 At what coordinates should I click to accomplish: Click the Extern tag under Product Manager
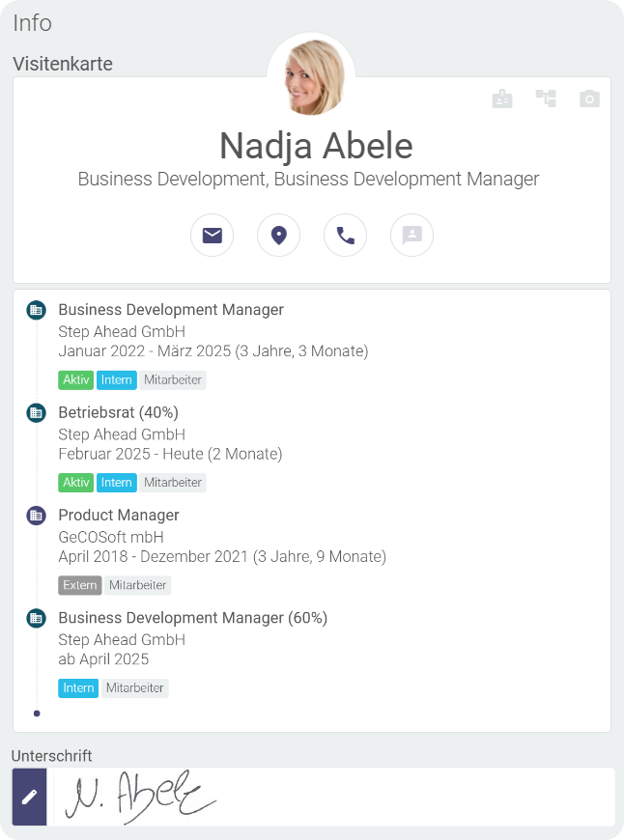click(79, 585)
